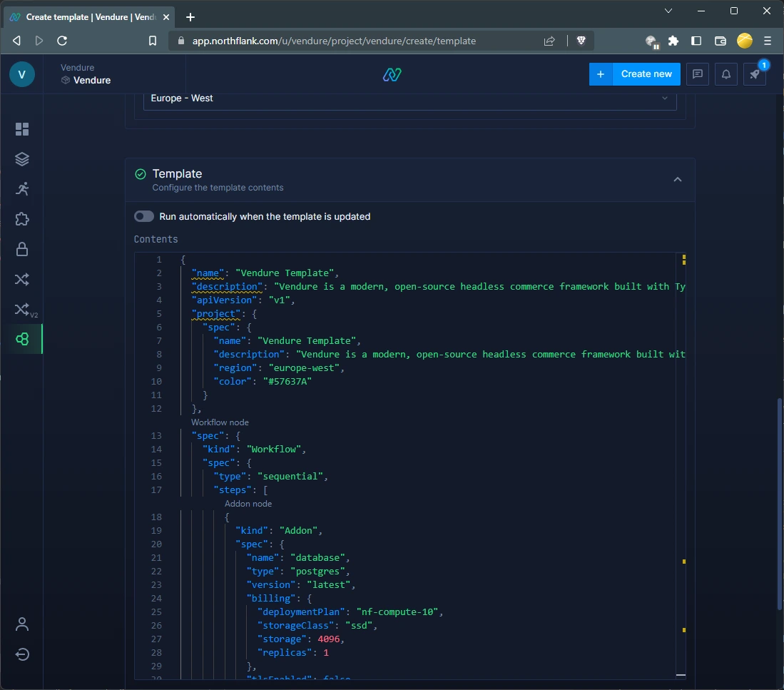Click the stacked layers services icon
784x690 pixels.
[22, 159]
